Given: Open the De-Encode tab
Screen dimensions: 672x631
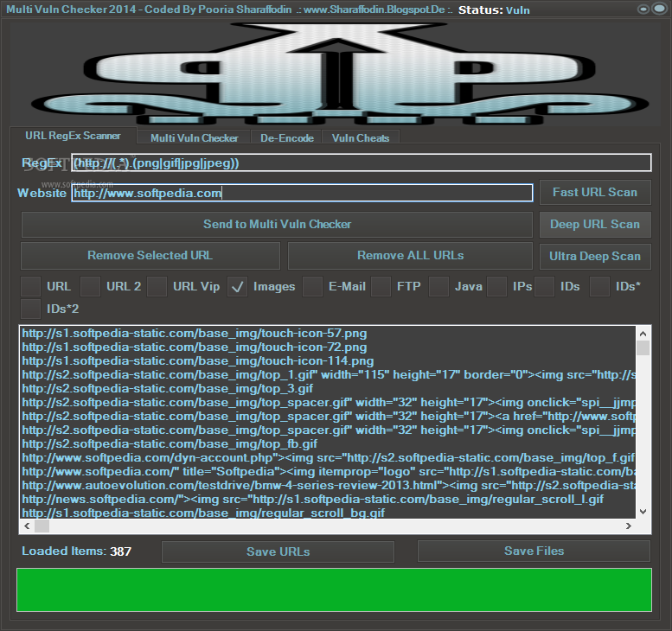Looking at the screenshot, I should pyautogui.click(x=287, y=138).
